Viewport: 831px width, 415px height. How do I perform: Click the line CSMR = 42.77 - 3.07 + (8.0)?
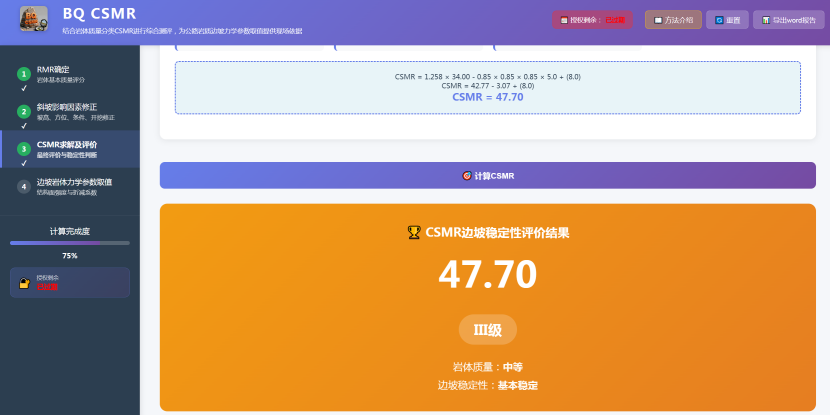(x=488, y=85)
